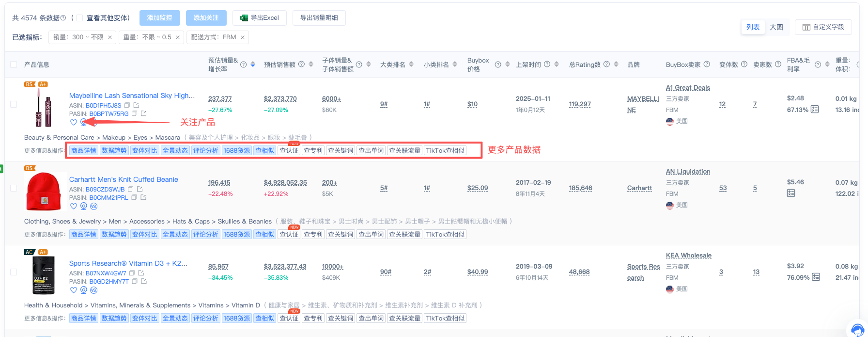This screenshot has width=868, height=337.
Task: Sort by 总Rating数 column
Action: click(616, 64)
